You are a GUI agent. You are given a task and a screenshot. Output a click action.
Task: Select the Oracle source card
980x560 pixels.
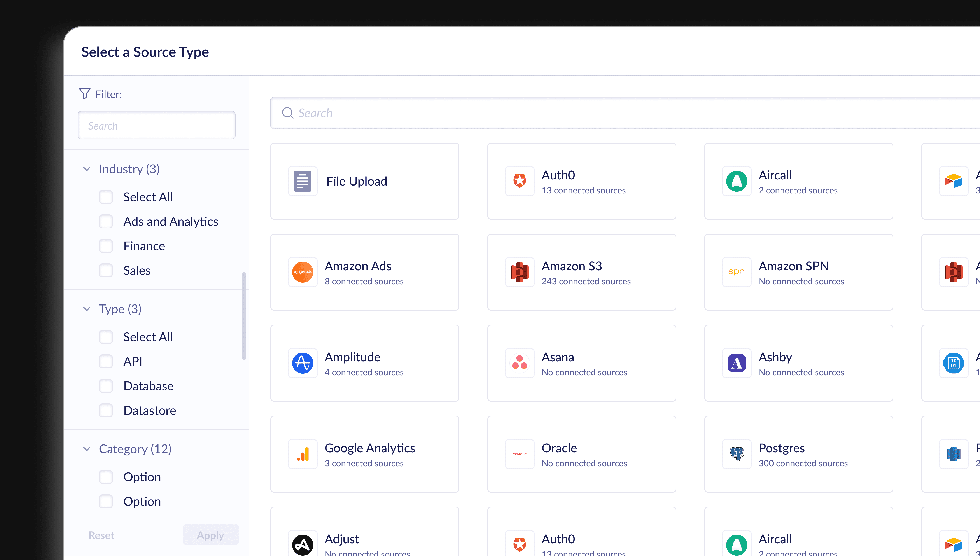[x=581, y=454]
